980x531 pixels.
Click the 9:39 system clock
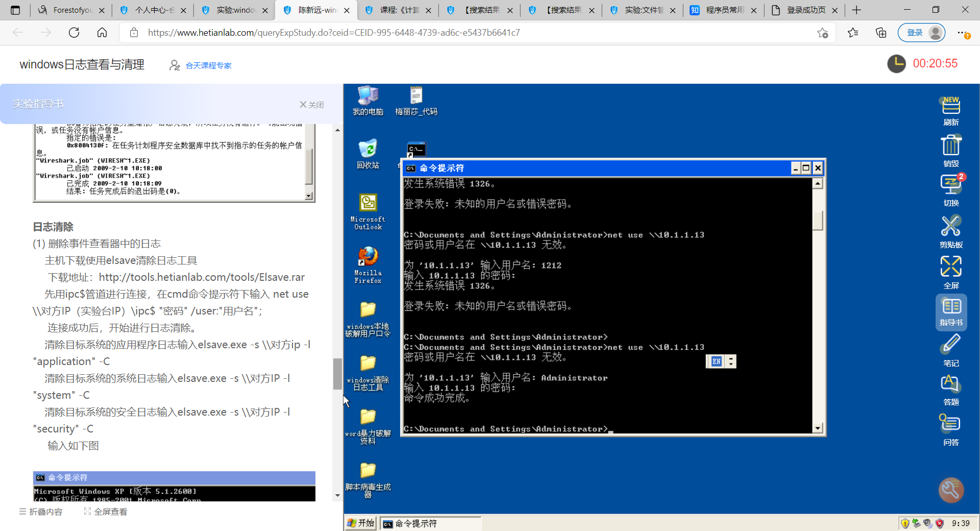pos(961,523)
